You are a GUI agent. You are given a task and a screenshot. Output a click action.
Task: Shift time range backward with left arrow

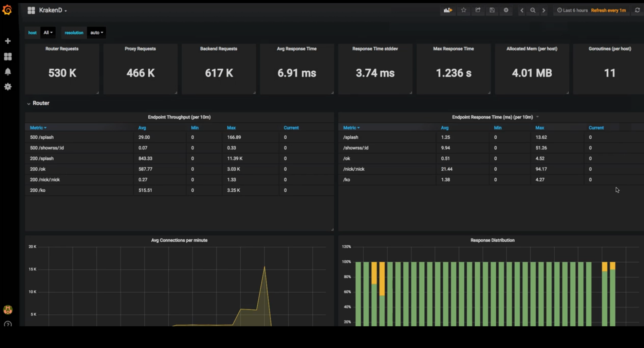pos(522,11)
